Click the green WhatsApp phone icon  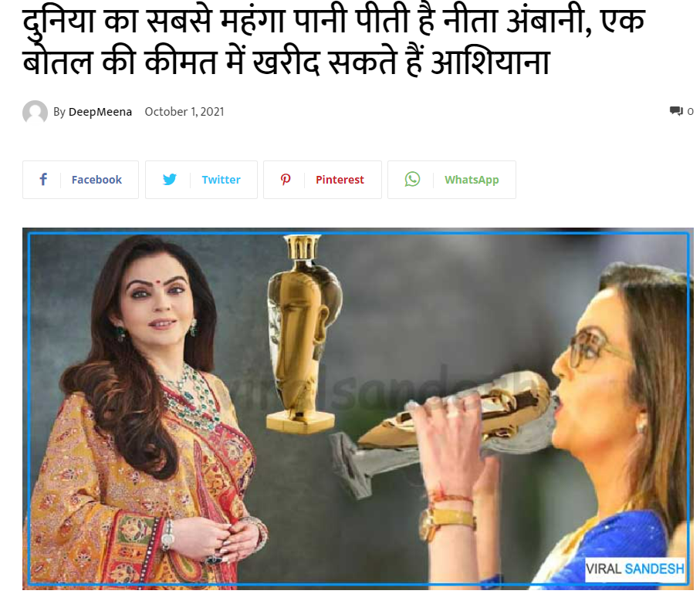(x=412, y=180)
